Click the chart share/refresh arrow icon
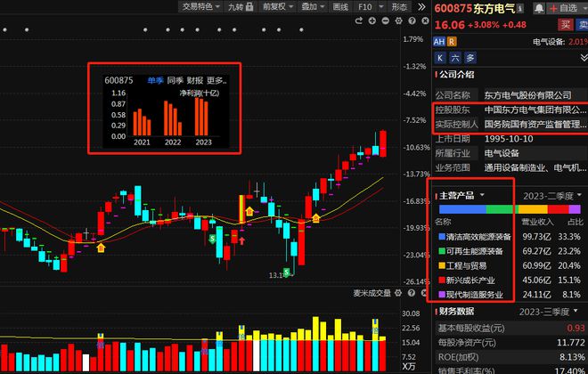The height and width of the screenshot is (374, 588). (x=358, y=21)
